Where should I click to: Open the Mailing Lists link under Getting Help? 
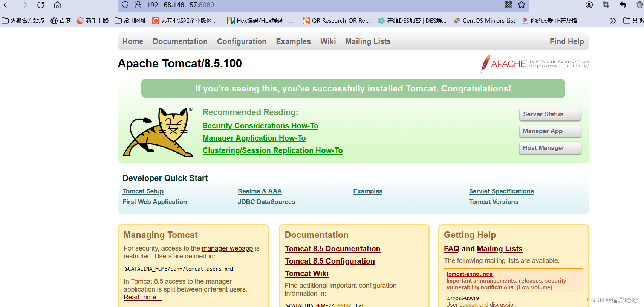[x=499, y=249]
